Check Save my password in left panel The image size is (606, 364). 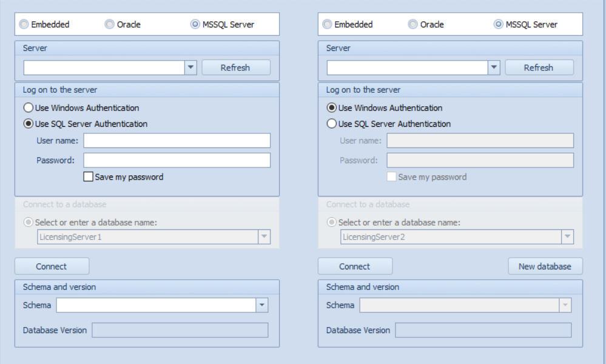89,177
